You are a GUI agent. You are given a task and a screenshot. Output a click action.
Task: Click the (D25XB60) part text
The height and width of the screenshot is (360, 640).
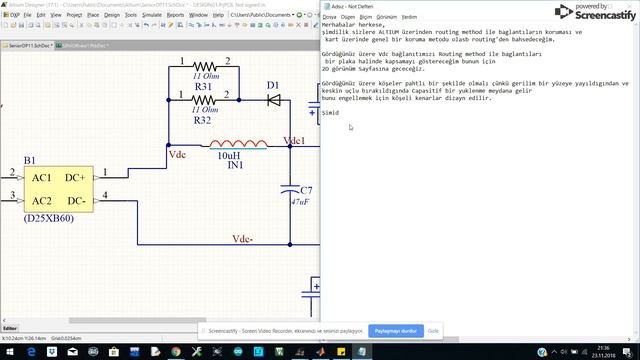tap(49, 218)
